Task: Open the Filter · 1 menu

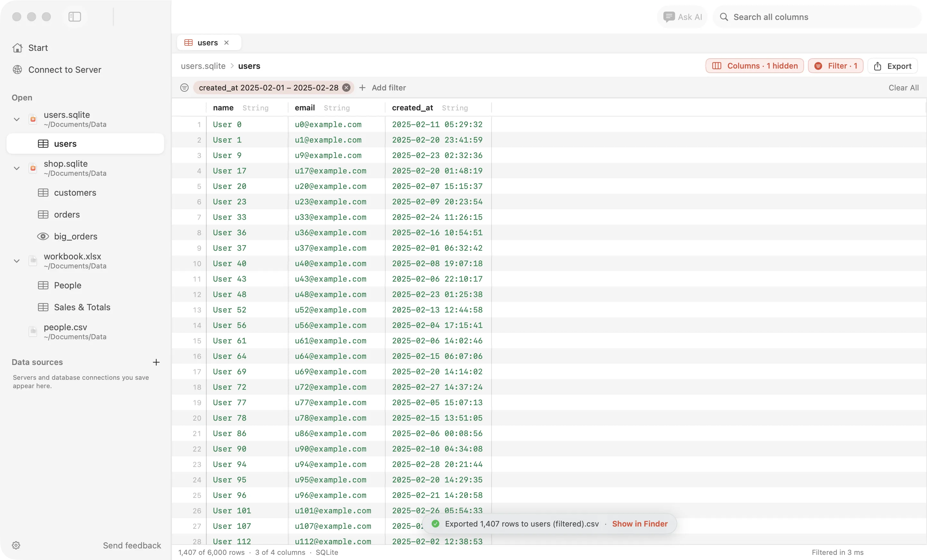Action: point(835,66)
